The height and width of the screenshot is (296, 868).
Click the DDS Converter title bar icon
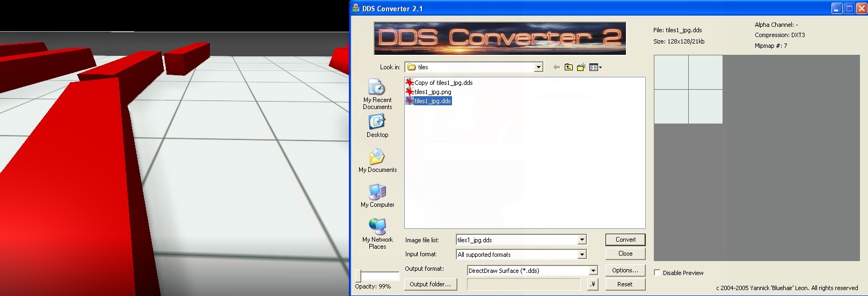click(355, 8)
